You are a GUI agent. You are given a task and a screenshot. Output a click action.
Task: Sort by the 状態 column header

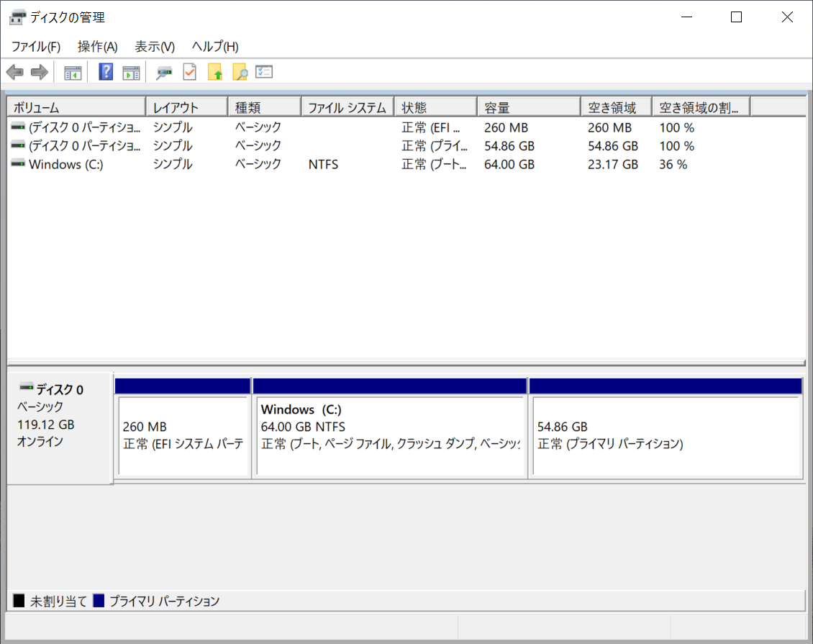click(436, 107)
